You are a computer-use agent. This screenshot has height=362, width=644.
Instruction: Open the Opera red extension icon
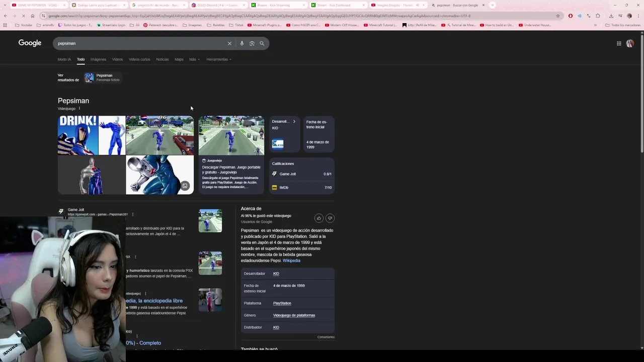[x=570, y=16]
